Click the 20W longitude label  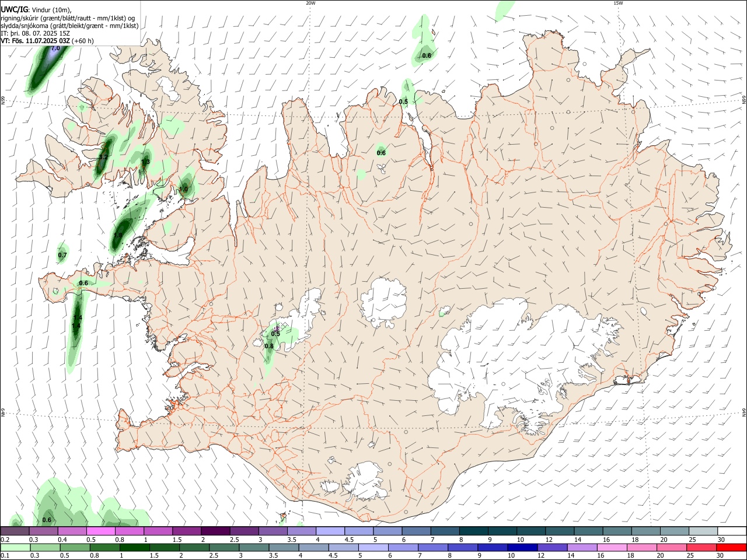point(310,3)
